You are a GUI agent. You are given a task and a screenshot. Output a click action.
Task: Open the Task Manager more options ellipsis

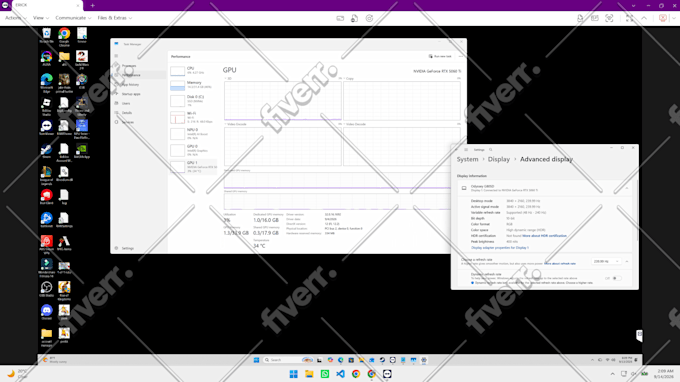point(461,56)
